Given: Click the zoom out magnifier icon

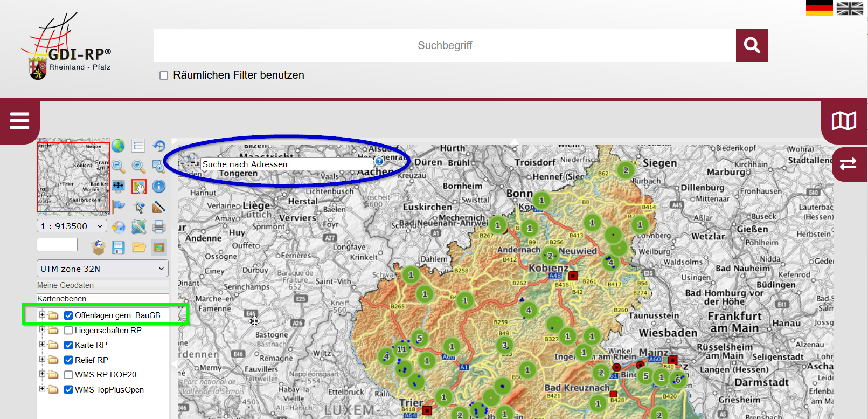Looking at the screenshot, I should coord(119,167).
